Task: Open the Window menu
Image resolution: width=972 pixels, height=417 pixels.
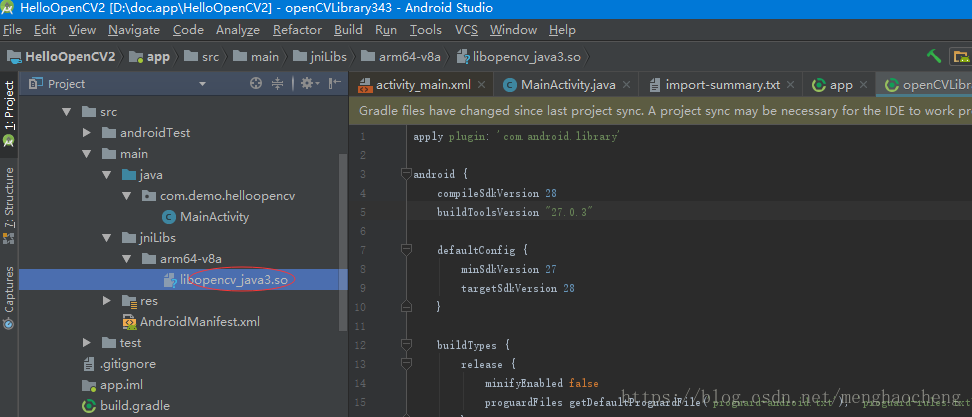Action: click(513, 30)
